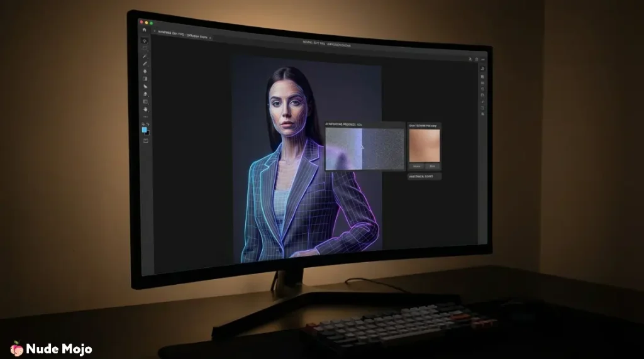Pick the Magic Wand tool in toolbar

click(145, 56)
